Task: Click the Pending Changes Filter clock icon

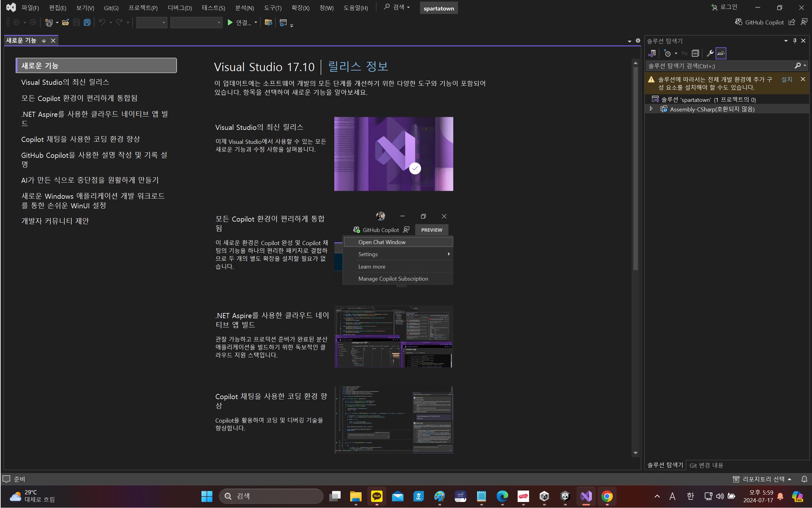Action: click(x=667, y=53)
